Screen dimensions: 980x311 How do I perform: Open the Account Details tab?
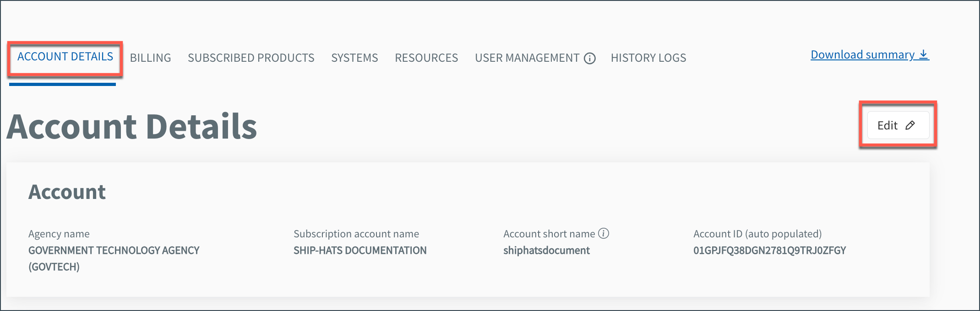65,57
